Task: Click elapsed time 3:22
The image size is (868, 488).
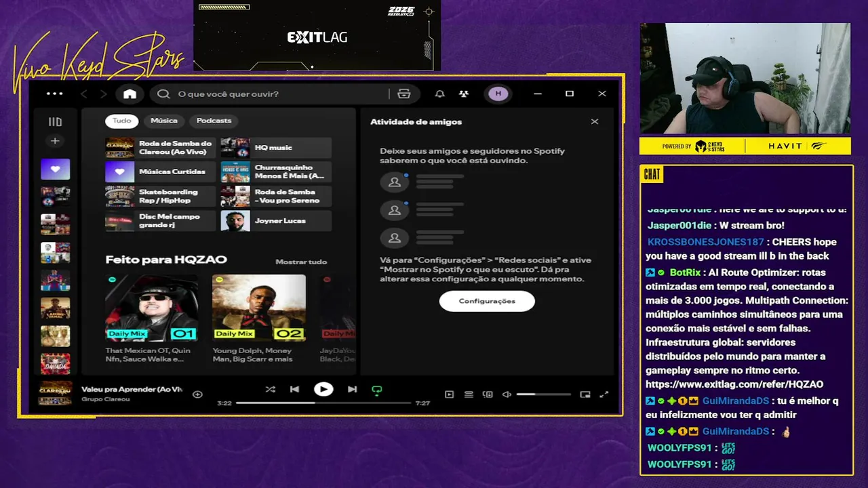Action: pyautogui.click(x=224, y=403)
